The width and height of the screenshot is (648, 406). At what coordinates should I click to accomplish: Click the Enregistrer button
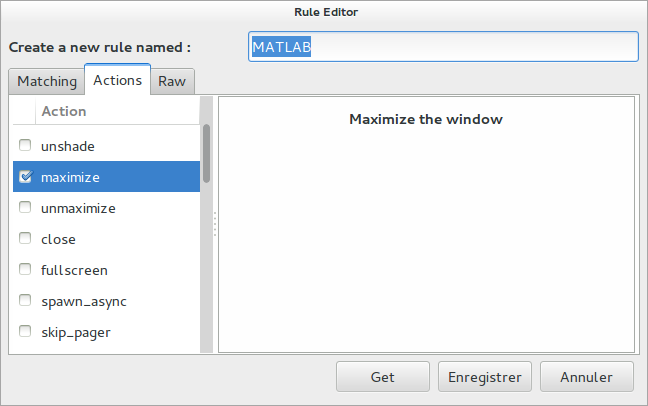pyautogui.click(x=485, y=377)
